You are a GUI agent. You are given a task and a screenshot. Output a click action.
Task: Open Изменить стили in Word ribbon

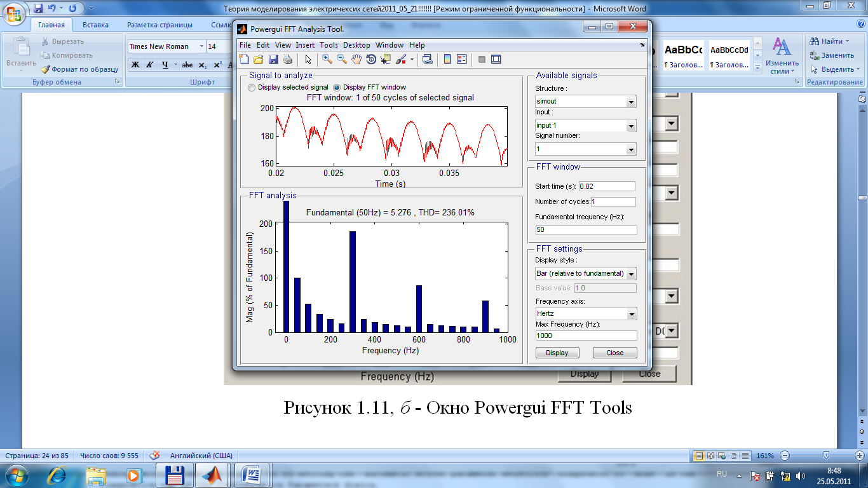click(x=781, y=56)
